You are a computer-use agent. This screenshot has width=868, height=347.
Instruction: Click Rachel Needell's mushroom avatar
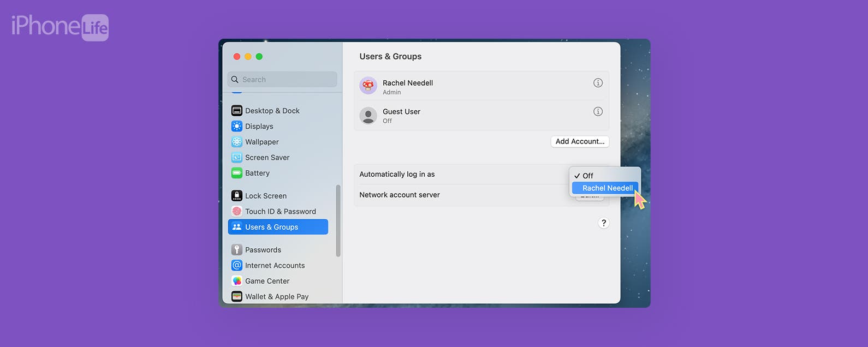368,86
